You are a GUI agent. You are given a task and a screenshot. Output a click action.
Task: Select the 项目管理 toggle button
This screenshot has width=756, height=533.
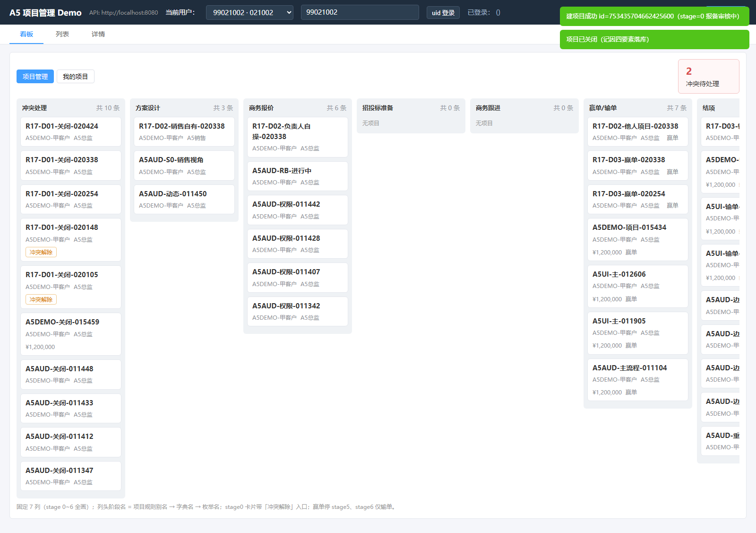point(35,77)
